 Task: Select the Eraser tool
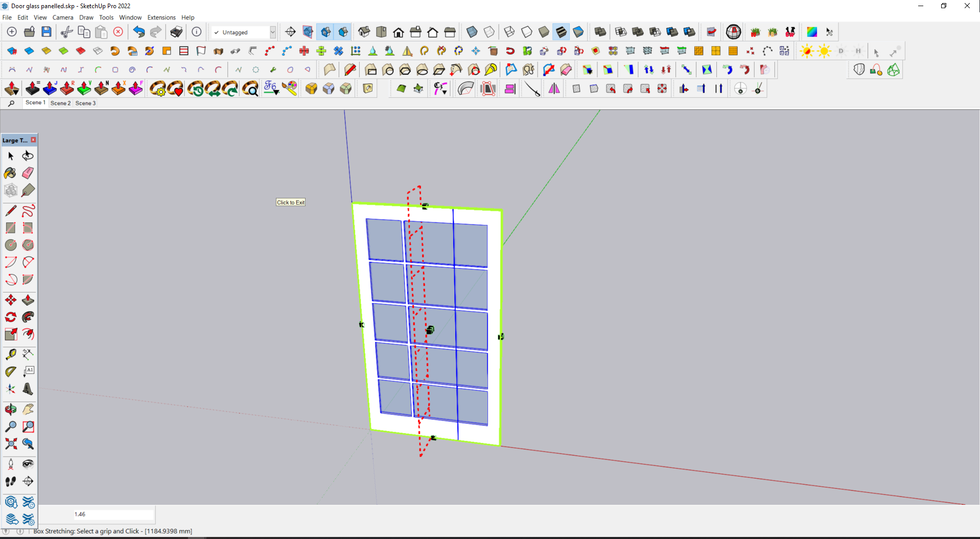(28, 173)
